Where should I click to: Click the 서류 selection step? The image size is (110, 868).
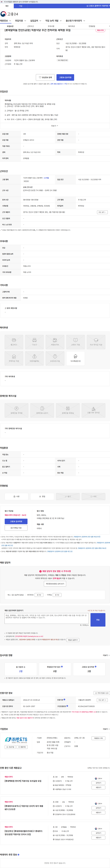click(16, 496)
